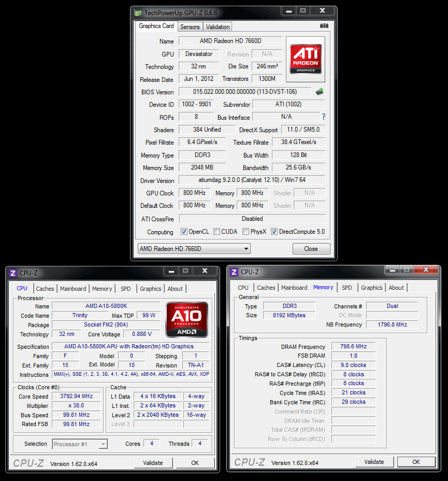Click the Memory Size 8192 MBytes value
Screen dimensions: 448x481
coord(289,315)
